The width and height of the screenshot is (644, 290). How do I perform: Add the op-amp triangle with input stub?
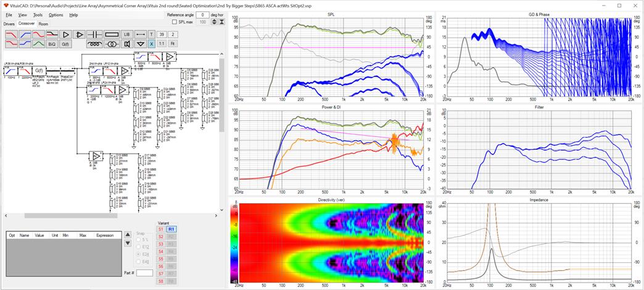coord(80,34)
